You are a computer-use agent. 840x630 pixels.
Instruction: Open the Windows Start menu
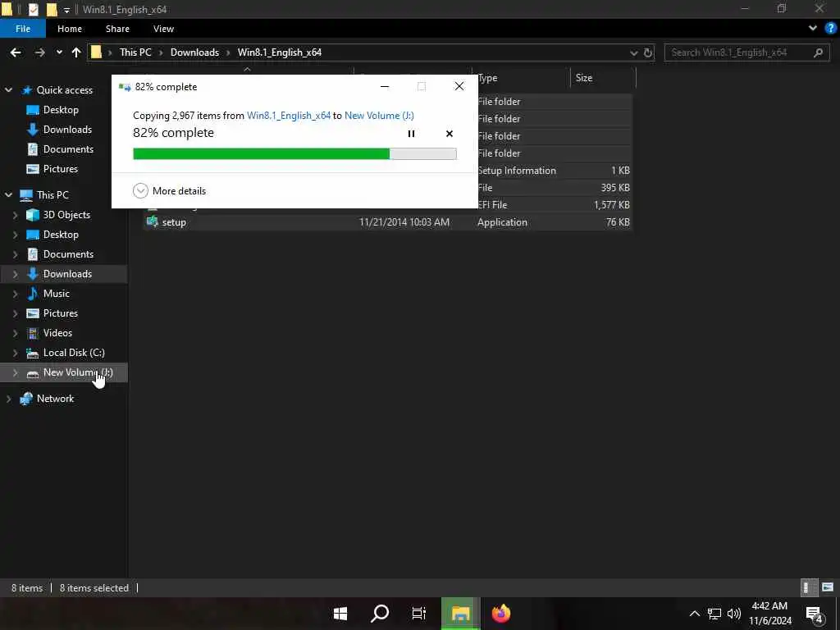pos(340,614)
